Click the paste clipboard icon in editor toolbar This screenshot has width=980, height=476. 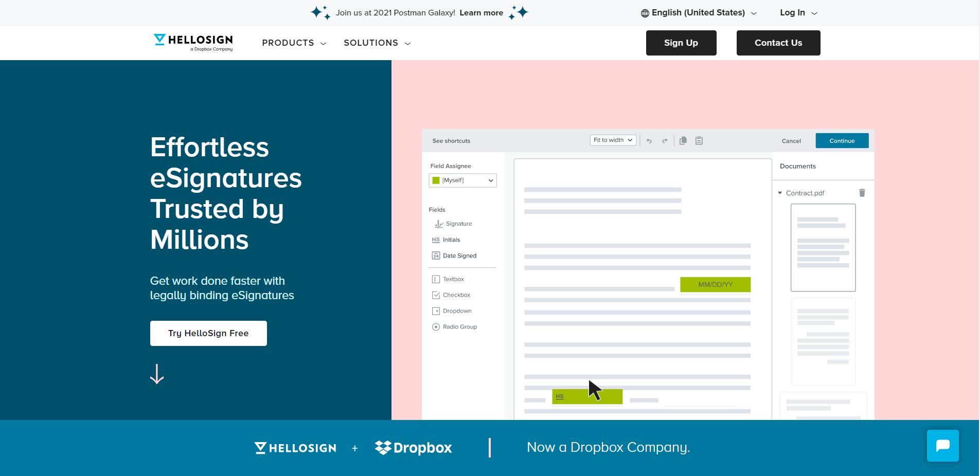coord(699,141)
